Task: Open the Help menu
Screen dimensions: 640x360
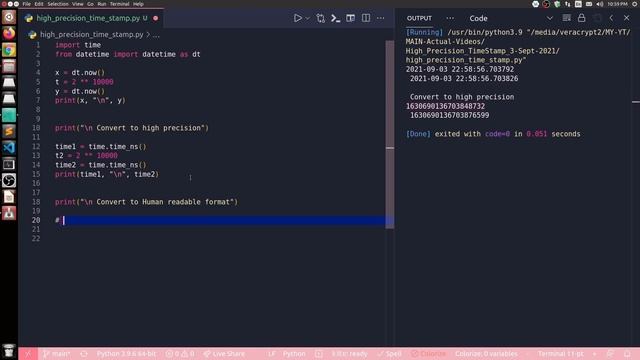Action: click(x=138, y=4)
